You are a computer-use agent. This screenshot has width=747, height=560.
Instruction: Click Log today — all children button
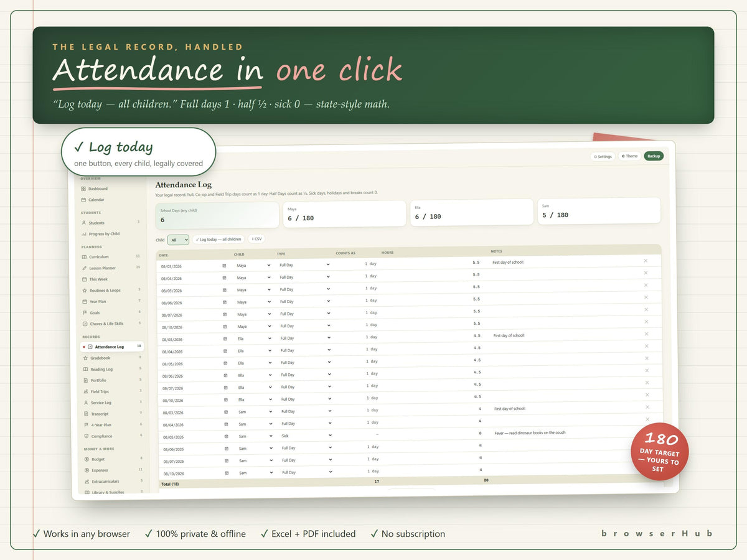(x=218, y=240)
